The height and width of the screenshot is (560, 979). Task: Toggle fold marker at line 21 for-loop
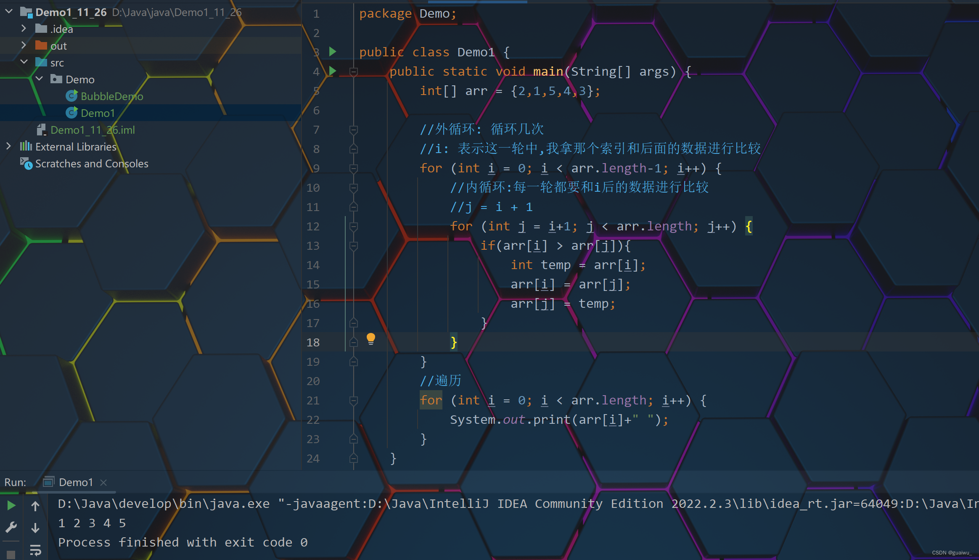354,401
